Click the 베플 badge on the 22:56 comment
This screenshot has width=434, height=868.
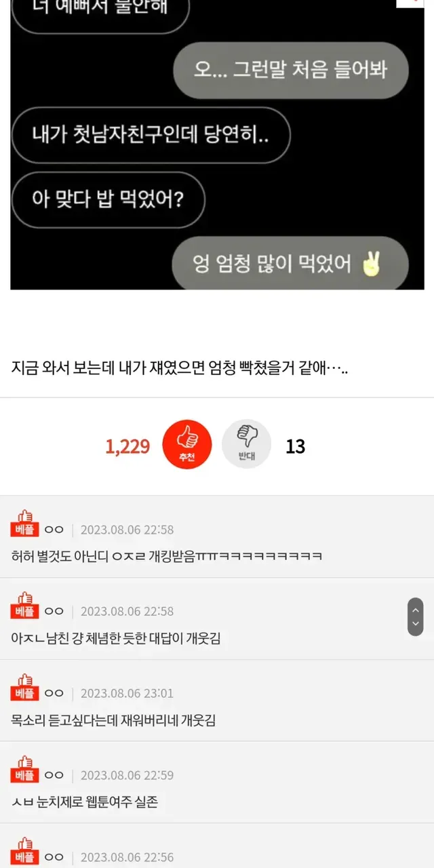pyautogui.click(x=24, y=851)
